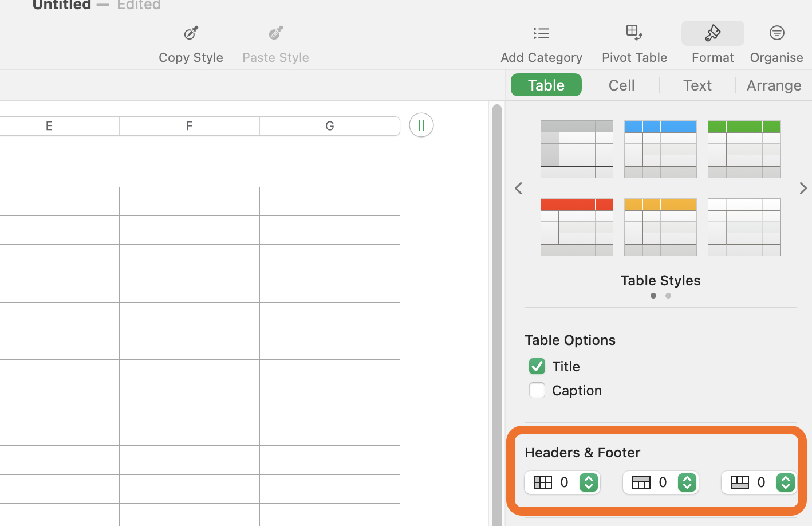Show next page of table styles

(803, 188)
